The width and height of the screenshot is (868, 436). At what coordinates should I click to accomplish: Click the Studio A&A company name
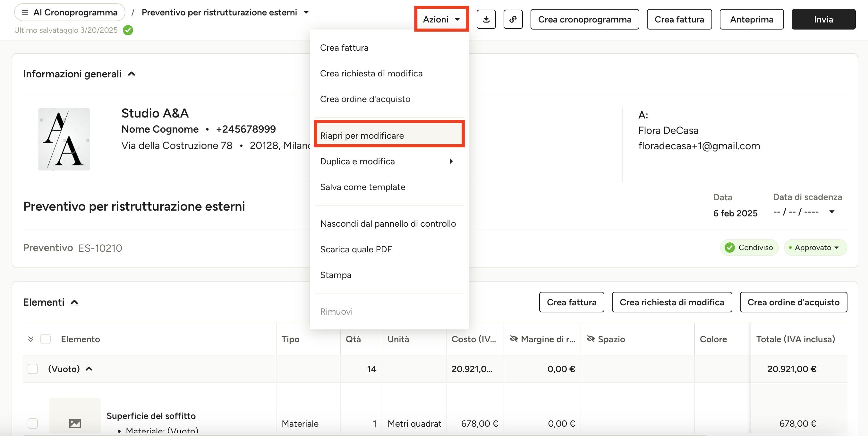point(155,113)
